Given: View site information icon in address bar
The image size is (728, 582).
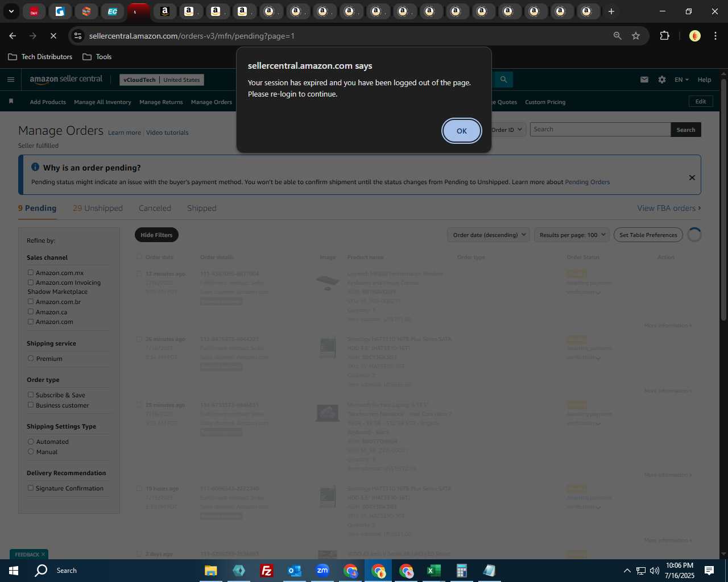Looking at the screenshot, I should pos(78,36).
